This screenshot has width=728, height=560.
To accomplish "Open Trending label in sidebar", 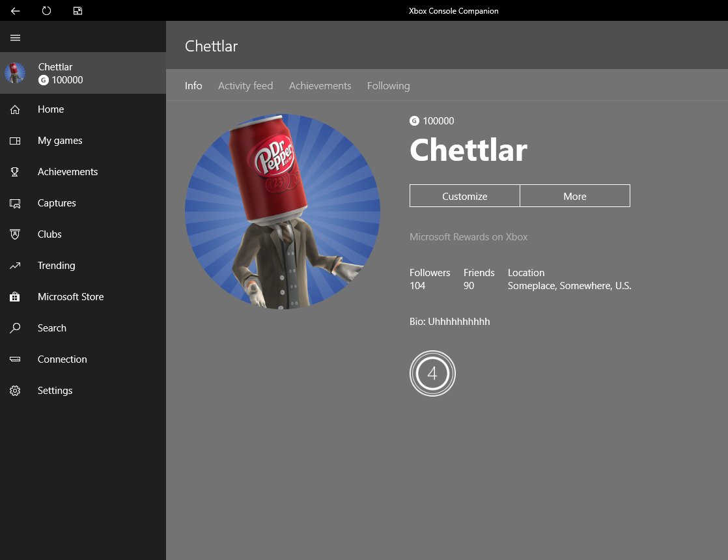I will coord(56,266).
